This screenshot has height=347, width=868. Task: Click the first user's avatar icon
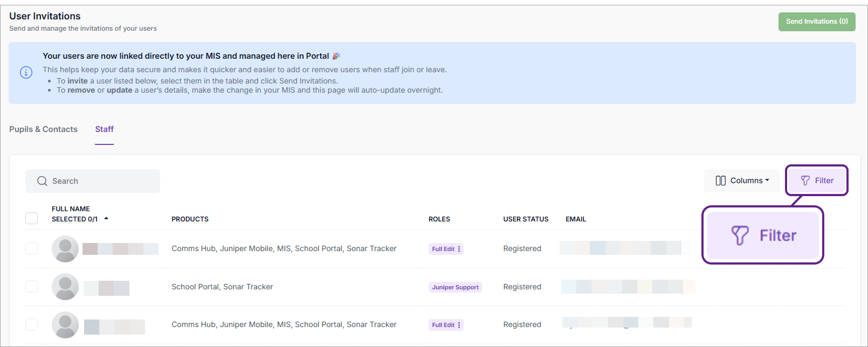click(x=65, y=249)
